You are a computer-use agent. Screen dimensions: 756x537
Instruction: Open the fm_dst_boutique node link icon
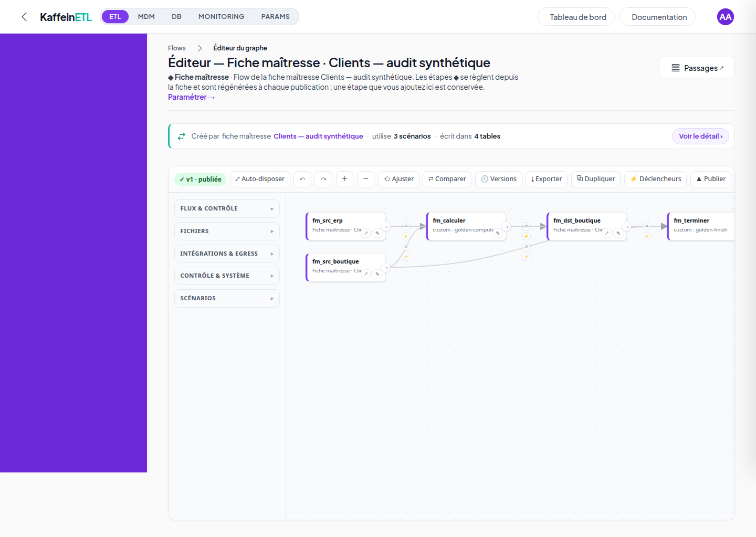607,233
